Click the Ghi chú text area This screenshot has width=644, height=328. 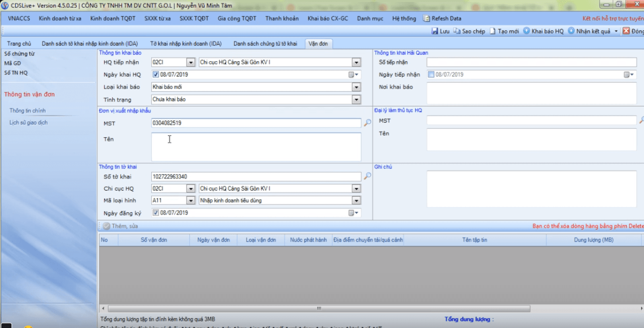pos(531,189)
